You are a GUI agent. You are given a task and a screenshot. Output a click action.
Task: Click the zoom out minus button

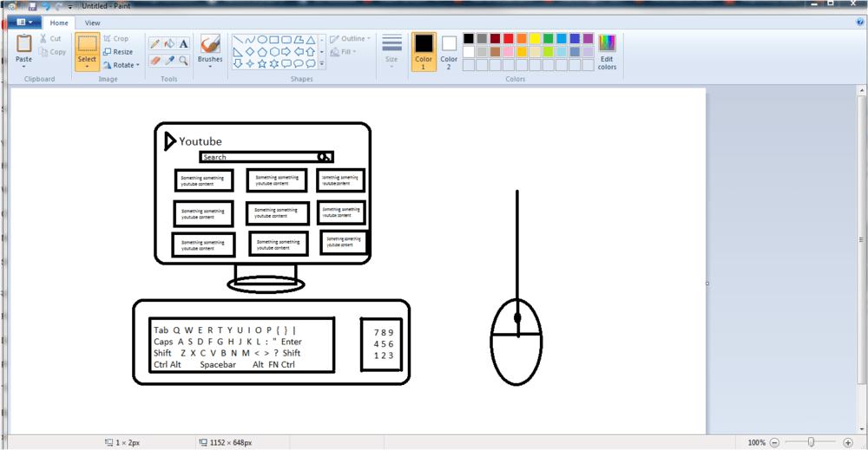tap(774, 442)
